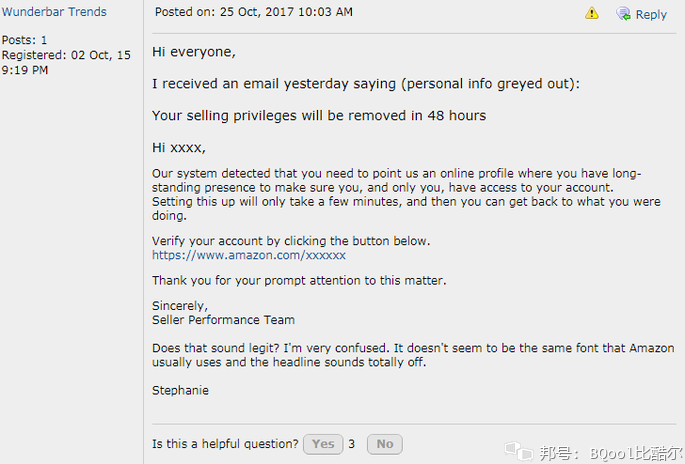Click the 'Hi everyone,' greeting line
The height and width of the screenshot is (464, 685).
(194, 52)
